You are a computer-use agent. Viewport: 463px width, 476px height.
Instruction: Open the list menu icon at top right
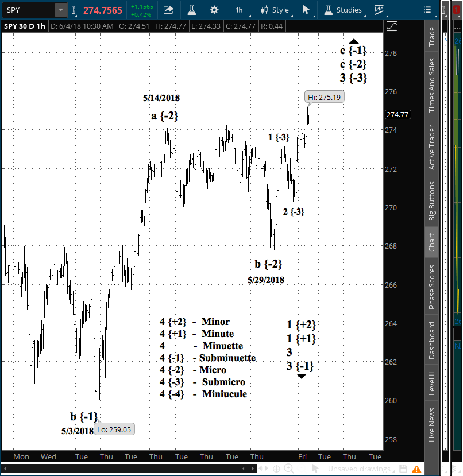coord(427,10)
